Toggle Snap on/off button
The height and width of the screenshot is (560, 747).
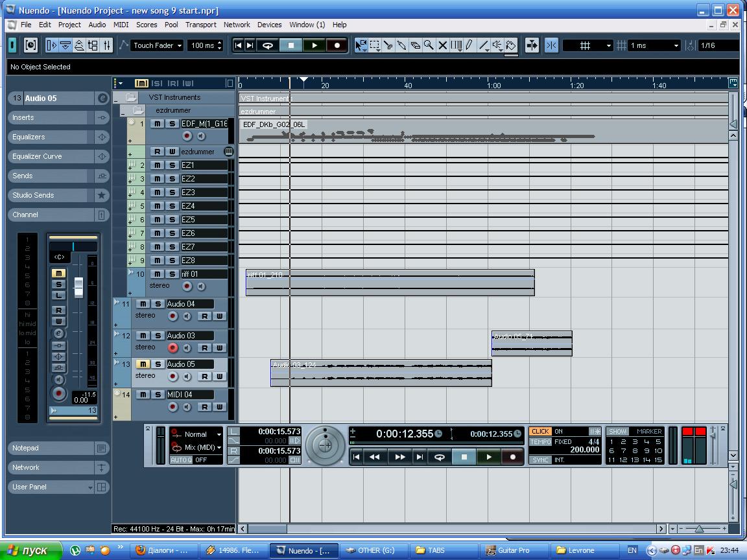click(551, 45)
